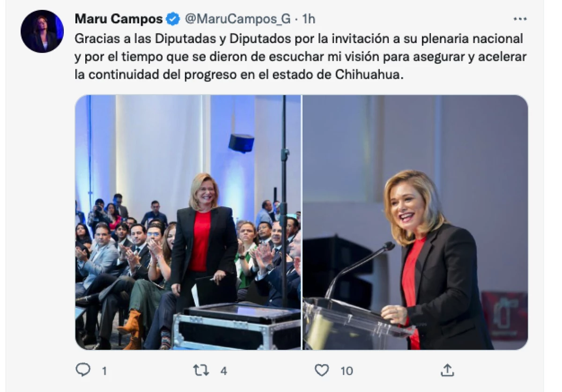Open the three-dots more options menu
Image resolution: width=562 pixels, height=392 pixels.
[520, 19]
